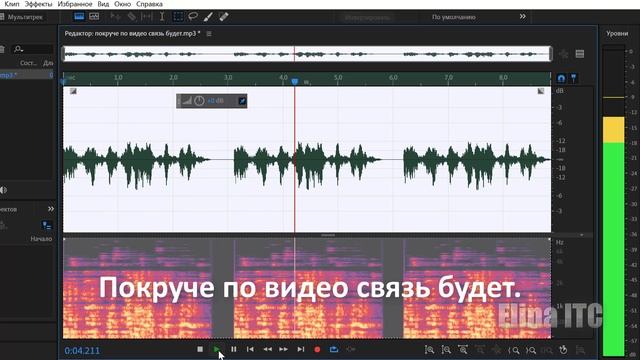This screenshot has height=360, width=640.
Task: Select the Slip tool
Action: [x=147, y=16]
